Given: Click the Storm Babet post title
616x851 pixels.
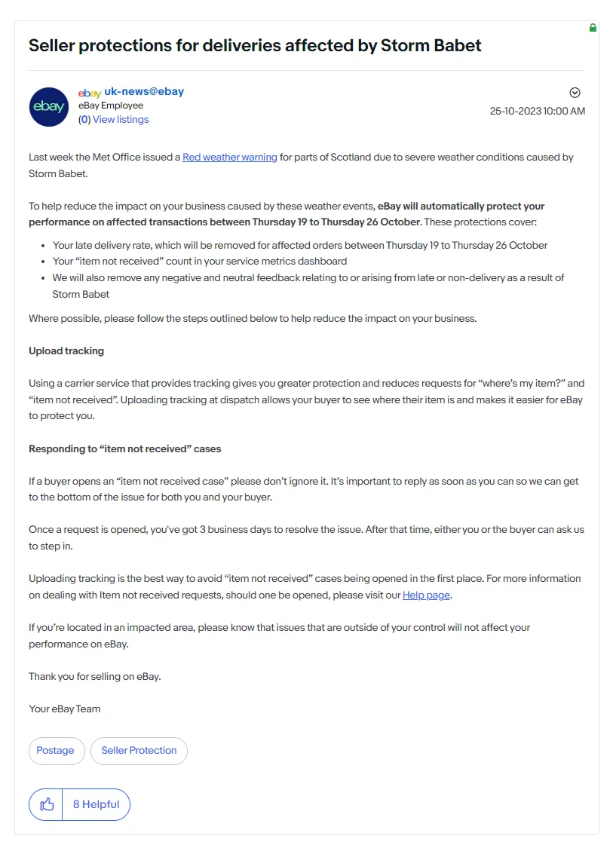Looking at the screenshot, I should 255,45.
